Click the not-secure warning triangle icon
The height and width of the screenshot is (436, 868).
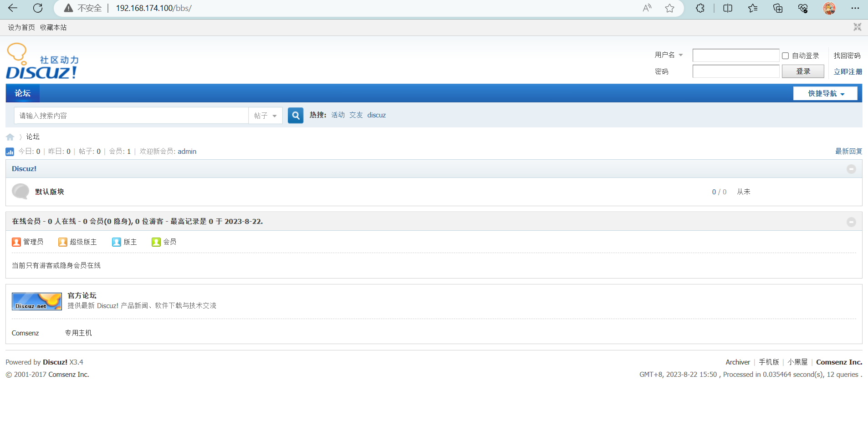pyautogui.click(x=68, y=8)
